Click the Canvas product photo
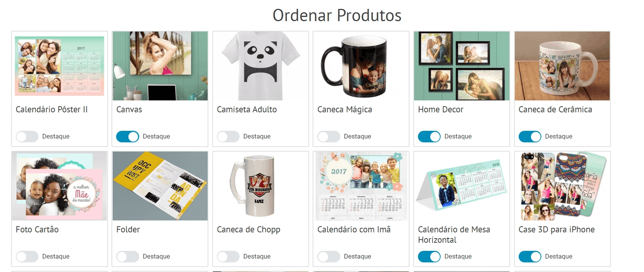Image resolution: width=644 pixels, height=272 pixels. (160, 66)
